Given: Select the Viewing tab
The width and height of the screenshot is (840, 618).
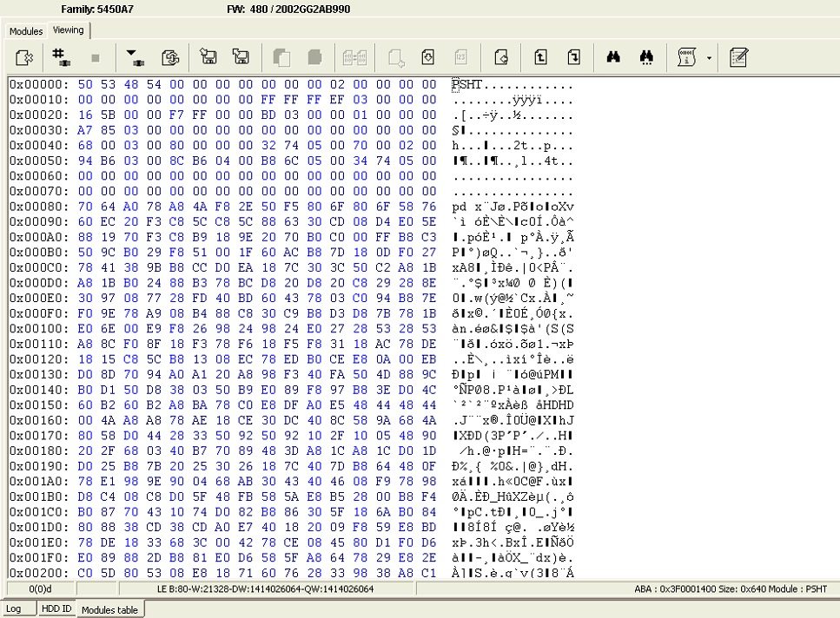Looking at the screenshot, I should point(69,30).
